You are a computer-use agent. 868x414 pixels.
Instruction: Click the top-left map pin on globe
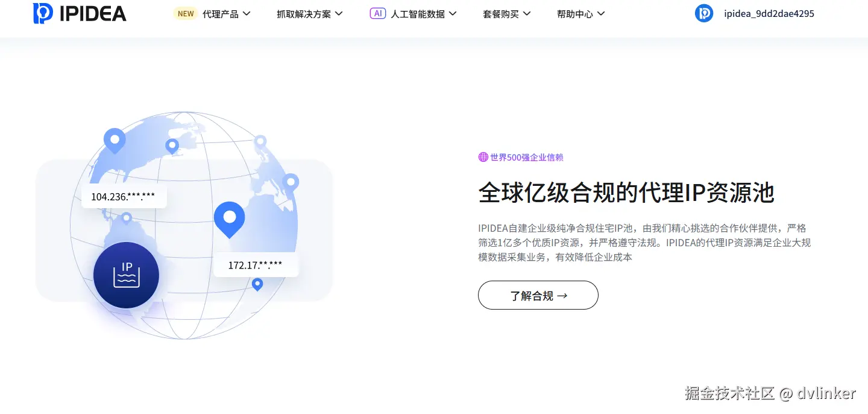[115, 141]
